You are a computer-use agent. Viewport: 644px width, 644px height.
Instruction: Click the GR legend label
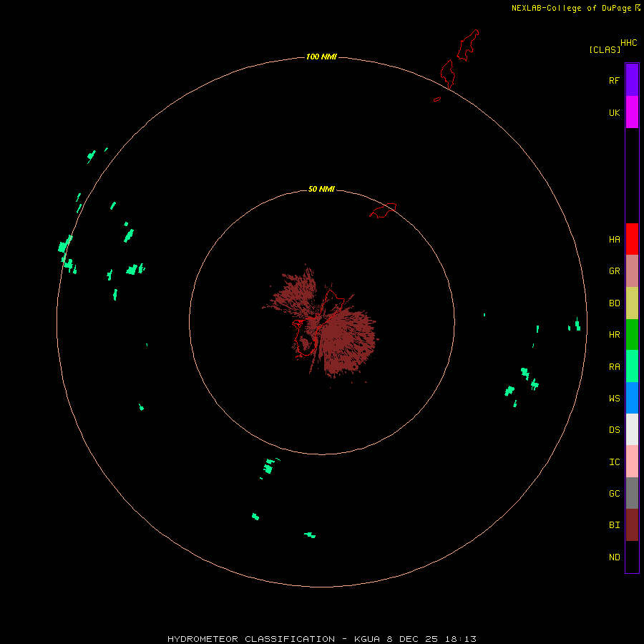[x=614, y=271]
